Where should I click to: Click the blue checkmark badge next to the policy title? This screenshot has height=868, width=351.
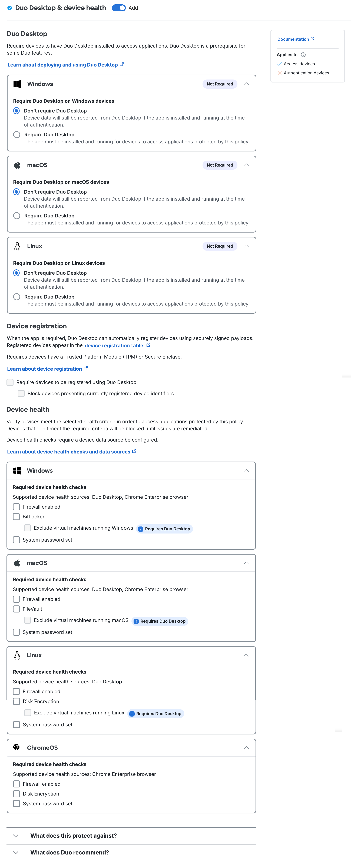click(9, 7)
